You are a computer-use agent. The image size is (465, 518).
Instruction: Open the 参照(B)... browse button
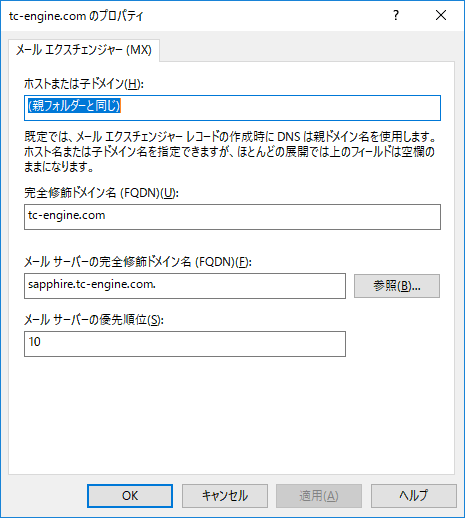397,286
